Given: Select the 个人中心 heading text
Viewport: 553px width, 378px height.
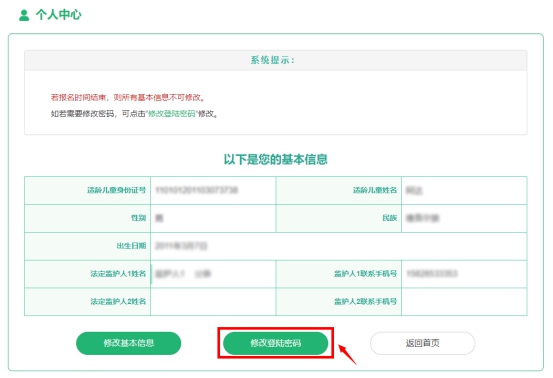Looking at the screenshot, I should tap(59, 15).
